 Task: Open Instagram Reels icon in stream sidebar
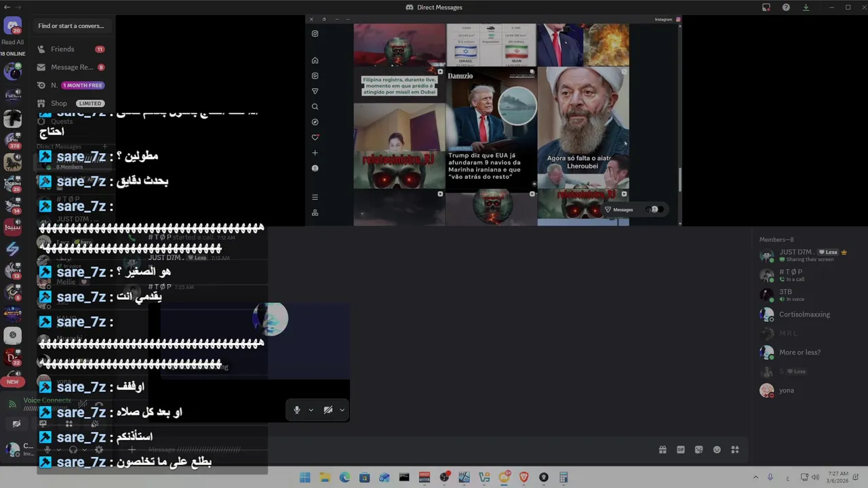[315, 76]
